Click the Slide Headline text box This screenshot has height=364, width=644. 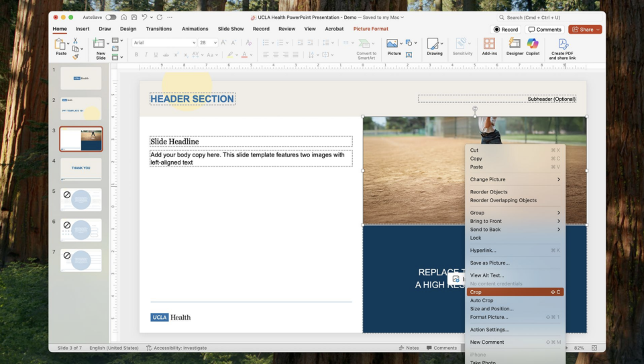point(251,142)
